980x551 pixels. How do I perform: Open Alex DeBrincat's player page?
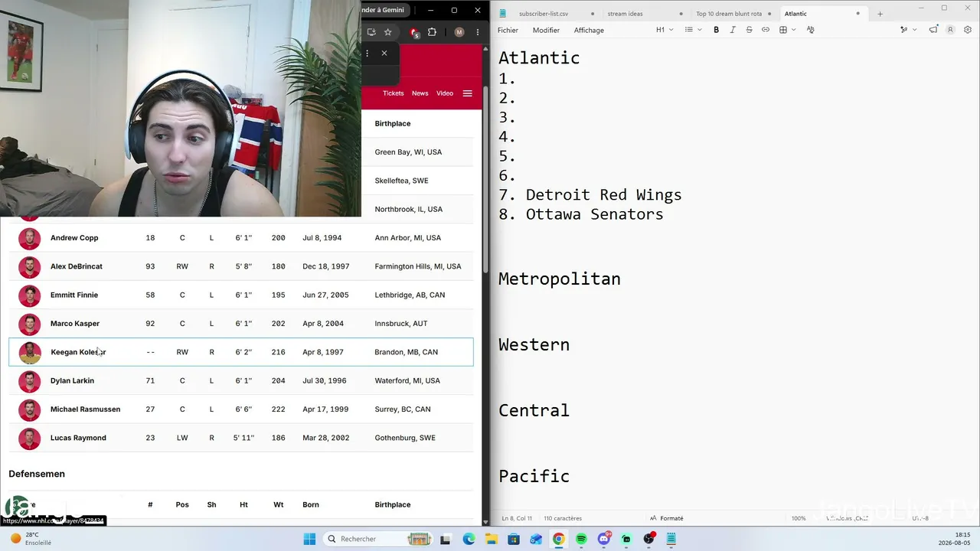(77, 266)
